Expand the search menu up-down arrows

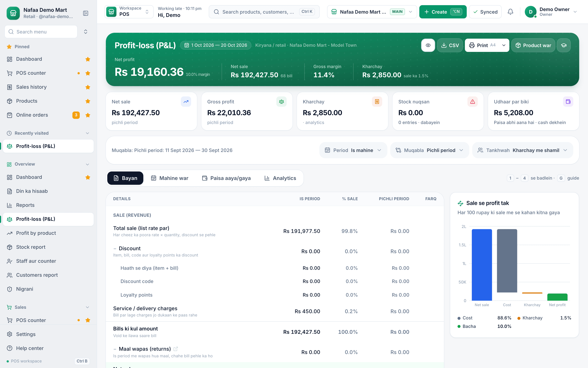tap(85, 32)
